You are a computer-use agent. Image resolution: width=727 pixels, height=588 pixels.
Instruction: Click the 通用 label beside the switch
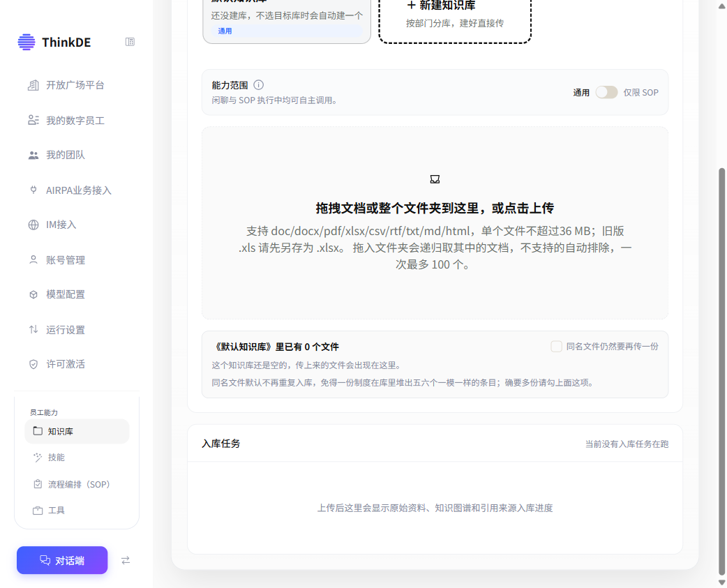581,92
